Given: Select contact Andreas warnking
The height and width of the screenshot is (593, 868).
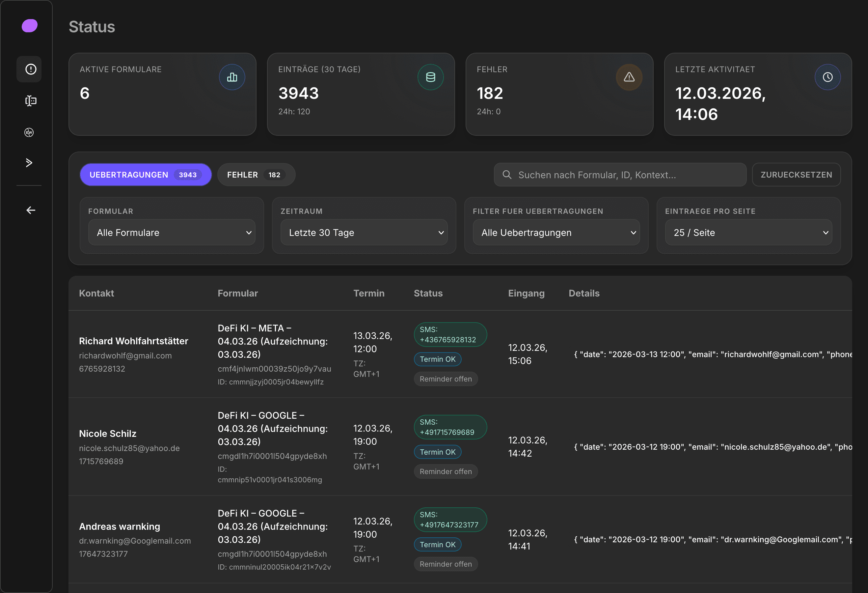Looking at the screenshot, I should [x=120, y=526].
